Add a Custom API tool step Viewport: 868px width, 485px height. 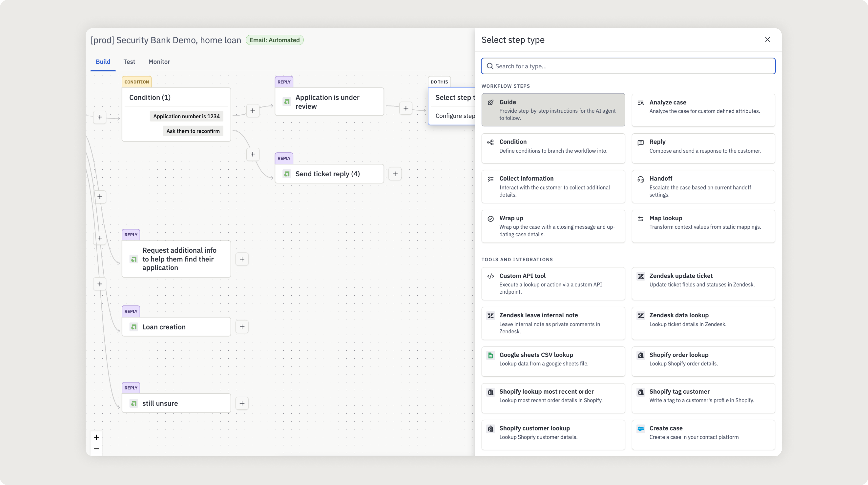pos(553,283)
